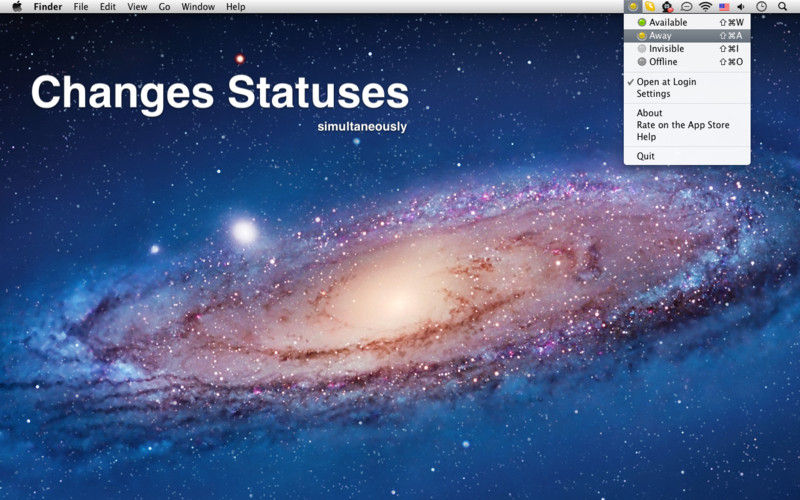This screenshot has height=500, width=800.
Task: Open the Apple menu
Action: tap(17, 7)
